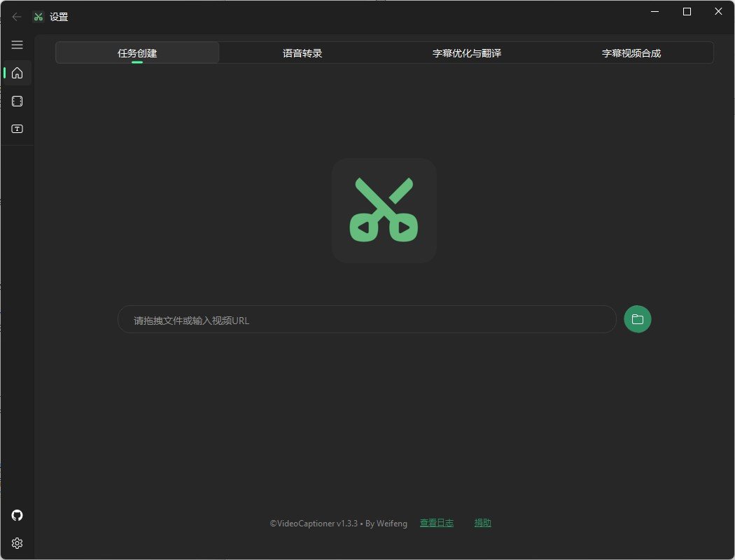Select the 任务创建 tab
This screenshot has height=560, width=735.
137,53
